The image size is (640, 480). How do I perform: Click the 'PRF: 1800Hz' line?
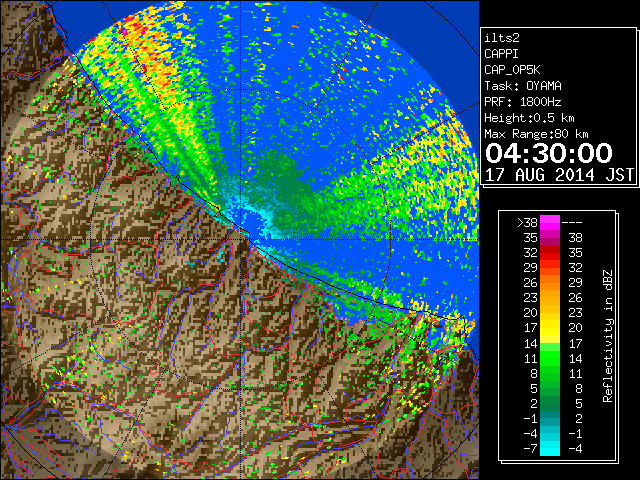[523, 102]
